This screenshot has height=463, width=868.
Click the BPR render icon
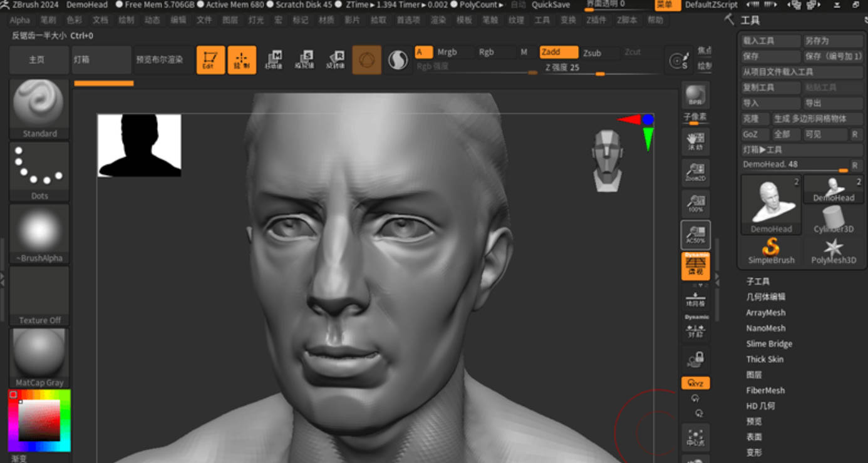click(x=695, y=96)
